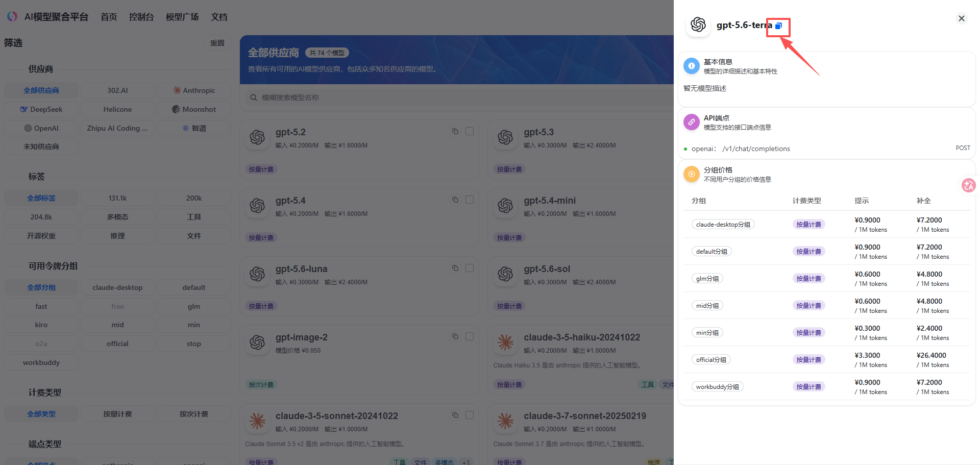Filter by the 多模态 tag
980x465 pixels.
[117, 217]
